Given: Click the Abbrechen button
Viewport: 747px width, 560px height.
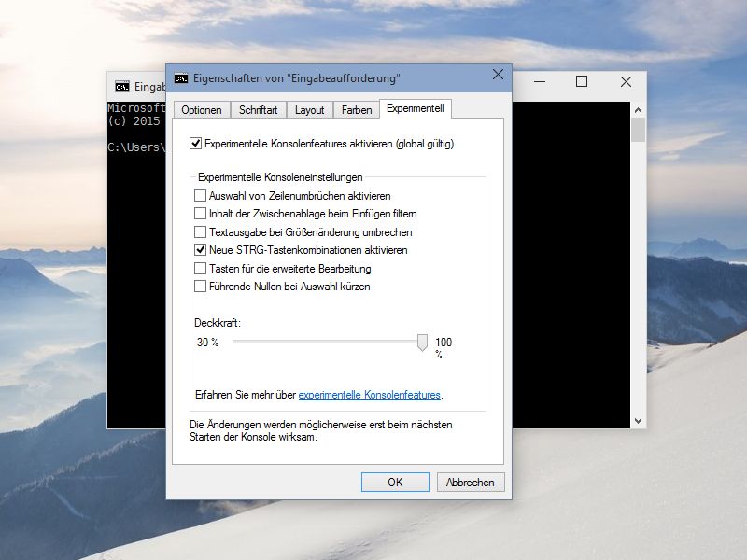Looking at the screenshot, I should pyautogui.click(x=471, y=482).
